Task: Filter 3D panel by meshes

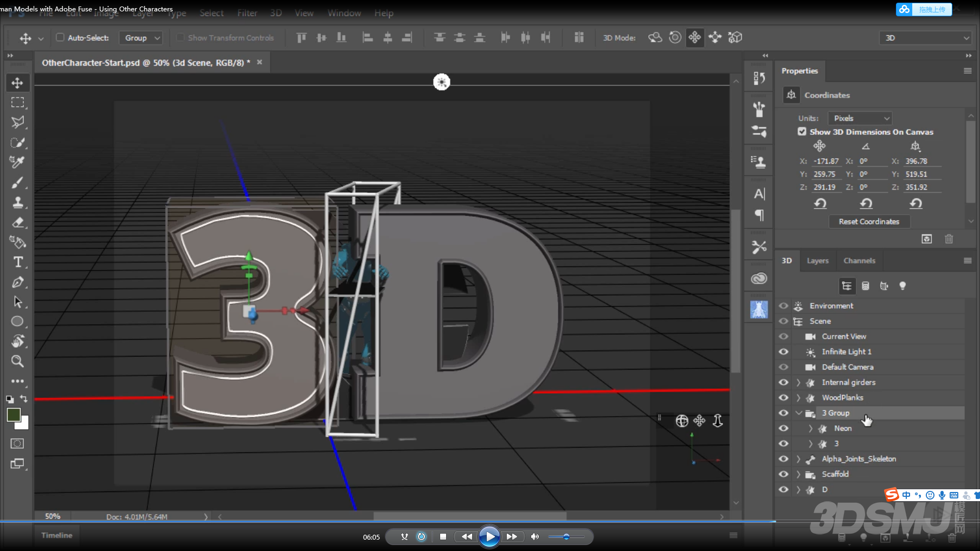Action: pyautogui.click(x=866, y=286)
